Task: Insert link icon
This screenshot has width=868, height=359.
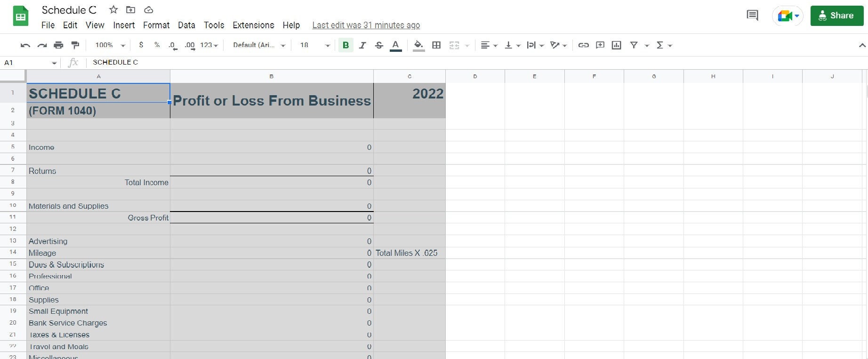Action: [x=583, y=45]
